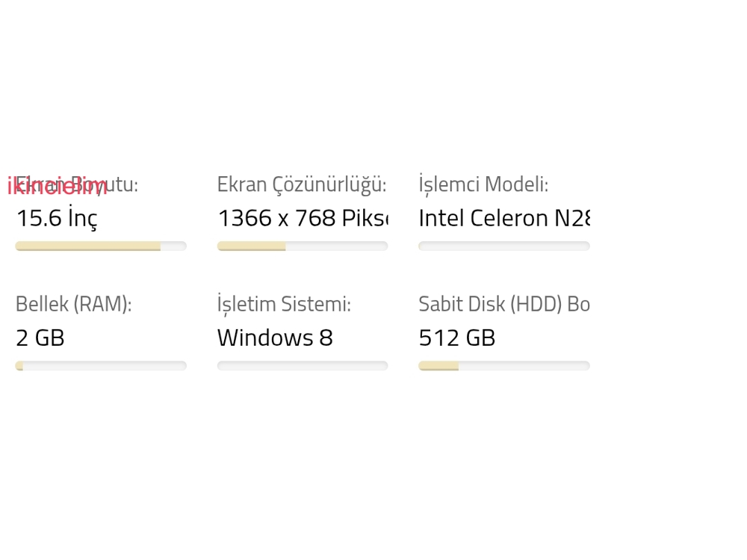This screenshot has height=560, width=747.
Task: Select the 15.6 İnç value text
Action: tap(57, 218)
